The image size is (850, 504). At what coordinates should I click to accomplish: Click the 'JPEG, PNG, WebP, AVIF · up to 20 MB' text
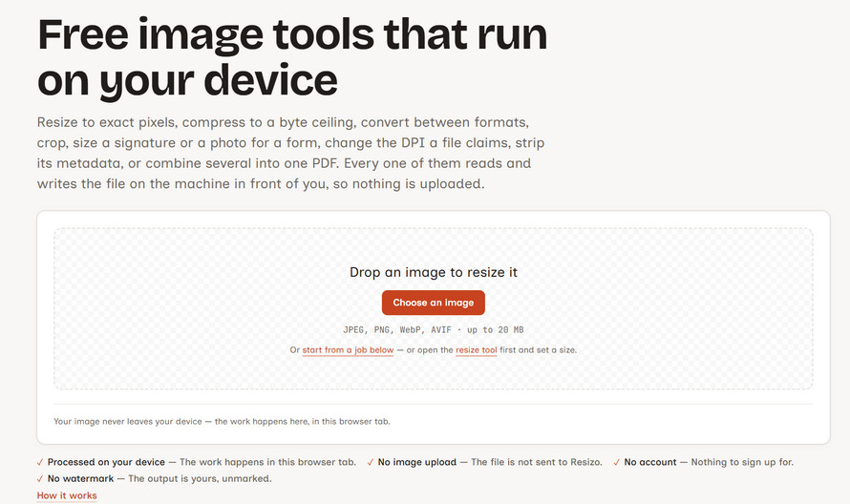point(434,329)
